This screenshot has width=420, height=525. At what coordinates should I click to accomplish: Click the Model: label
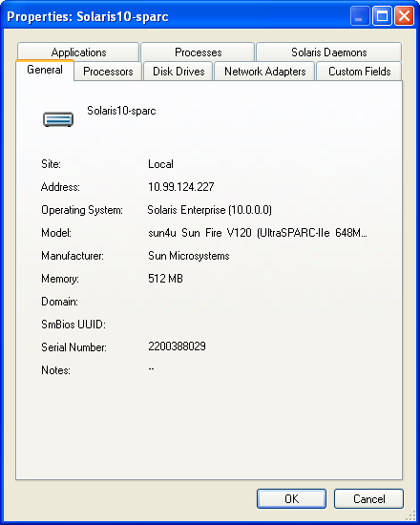pos(56,232)
